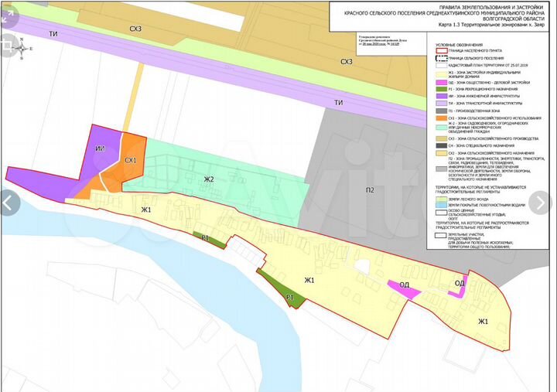Click the green Р1 swatch in legend
Viewport: 557px width, 392px height.
440,89
